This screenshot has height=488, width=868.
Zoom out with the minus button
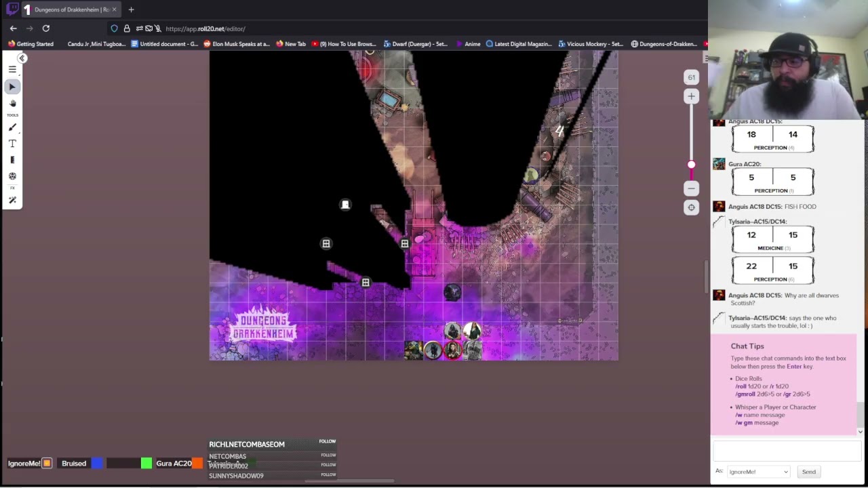click(691, 188)
